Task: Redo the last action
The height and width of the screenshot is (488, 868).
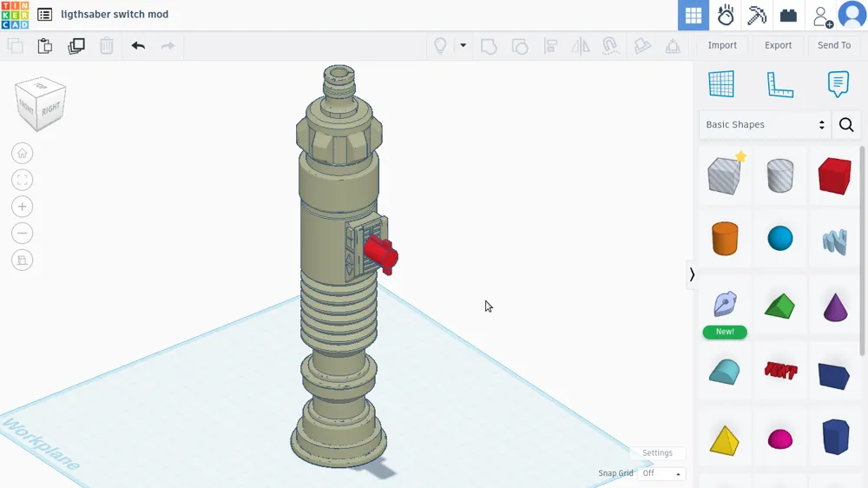Action: click(x=168, y=45)
